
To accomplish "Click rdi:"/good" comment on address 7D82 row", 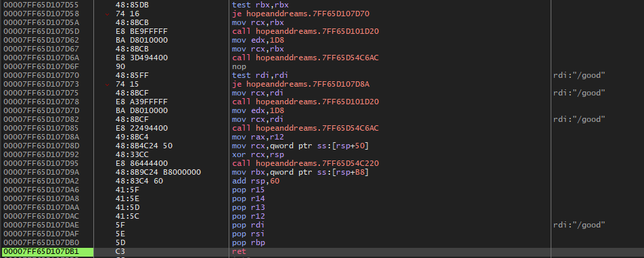I will click(580, 120).
